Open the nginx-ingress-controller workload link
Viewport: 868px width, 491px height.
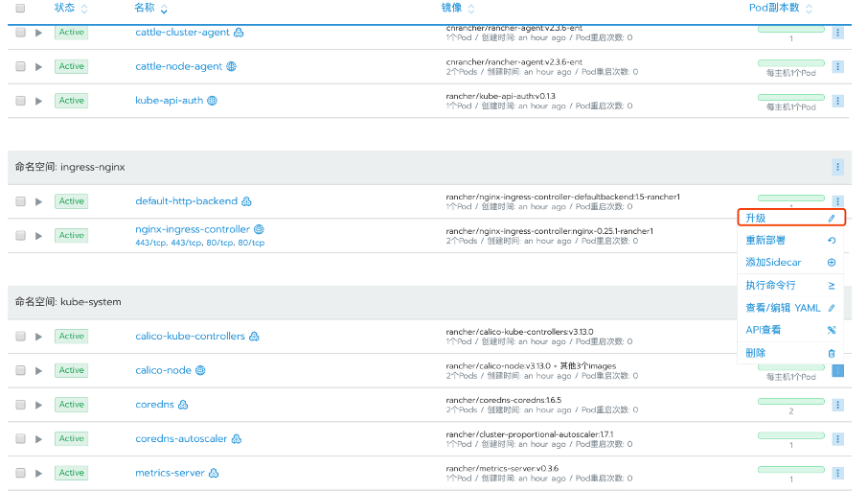(x=193, y=229)
